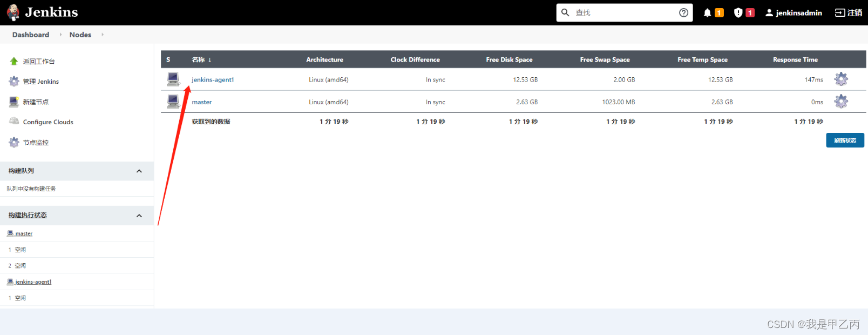Expand the Dashboard breadcrumb arrow
The image size is (868, 335).
click(60, 35)
